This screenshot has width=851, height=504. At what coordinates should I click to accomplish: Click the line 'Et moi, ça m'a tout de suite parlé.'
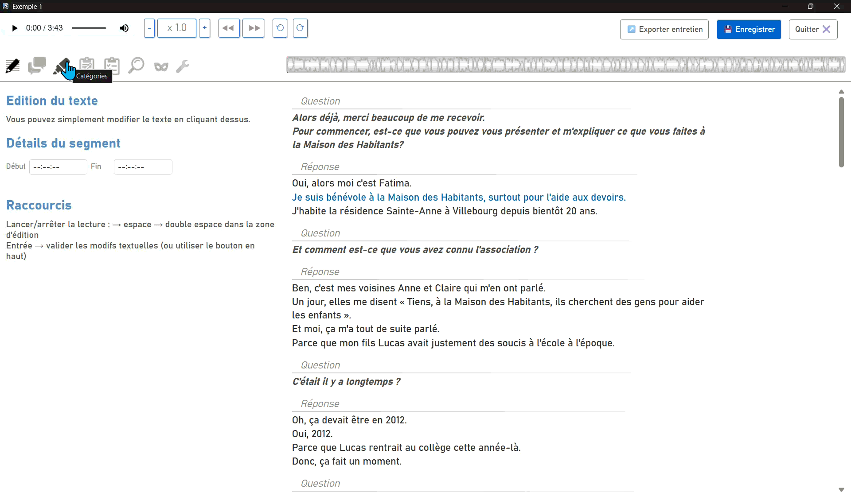(366, 329)
